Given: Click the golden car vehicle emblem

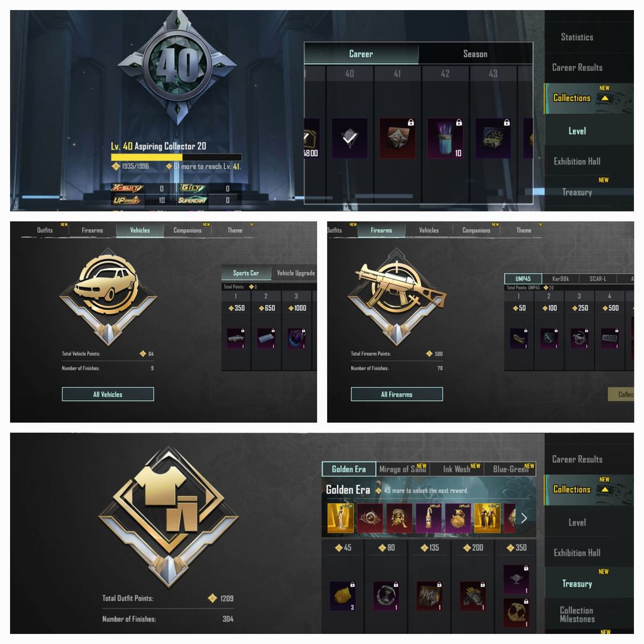Looking at the screenshot, I should tap(108, 296).
